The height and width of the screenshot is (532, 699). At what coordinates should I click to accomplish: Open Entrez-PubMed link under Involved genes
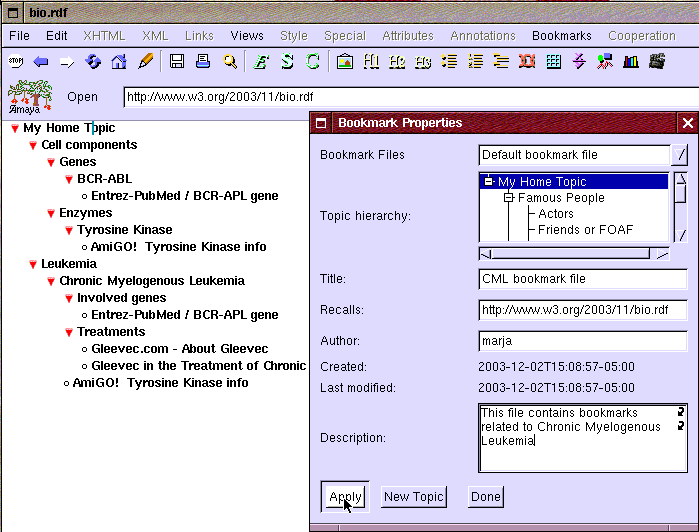click(x=185, y=315)
